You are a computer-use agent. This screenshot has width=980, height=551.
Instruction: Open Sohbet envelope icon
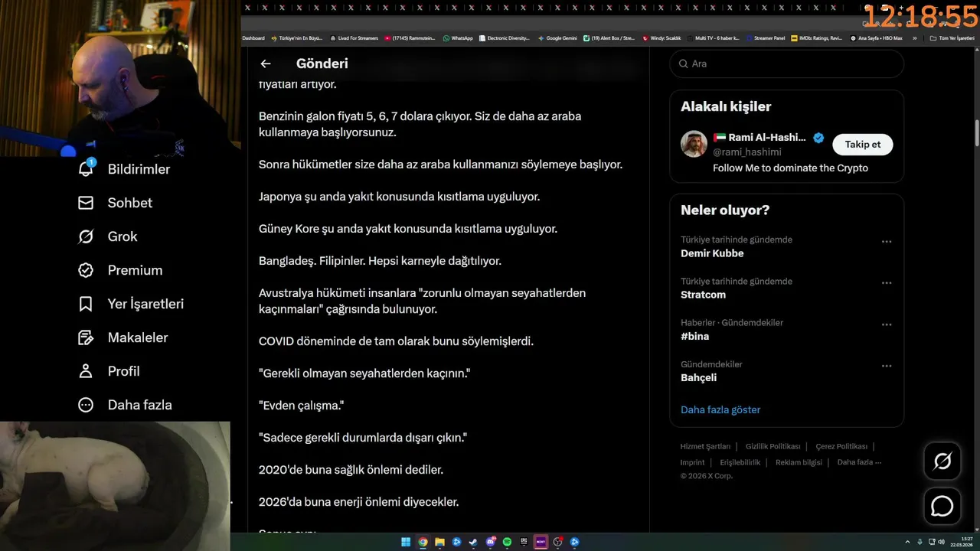(x=86, y=203)
